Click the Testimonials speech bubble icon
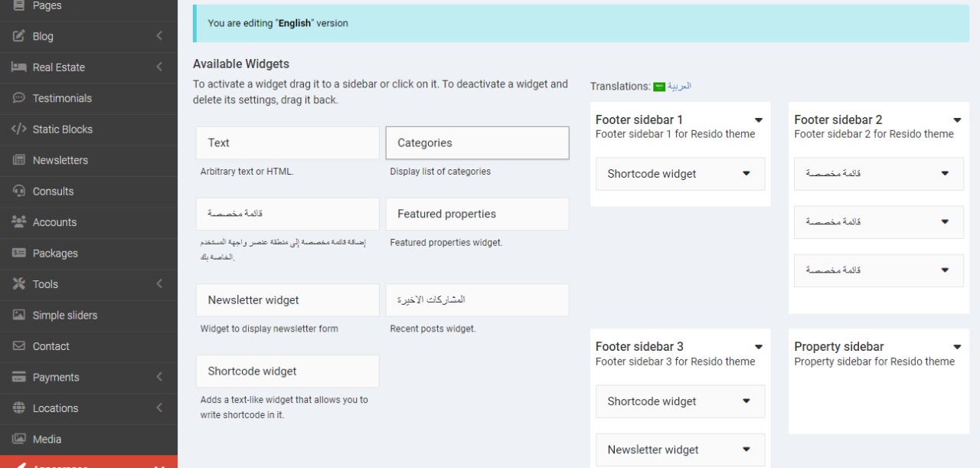This screenshot has height=468, width=980. (x=18, y=98)
